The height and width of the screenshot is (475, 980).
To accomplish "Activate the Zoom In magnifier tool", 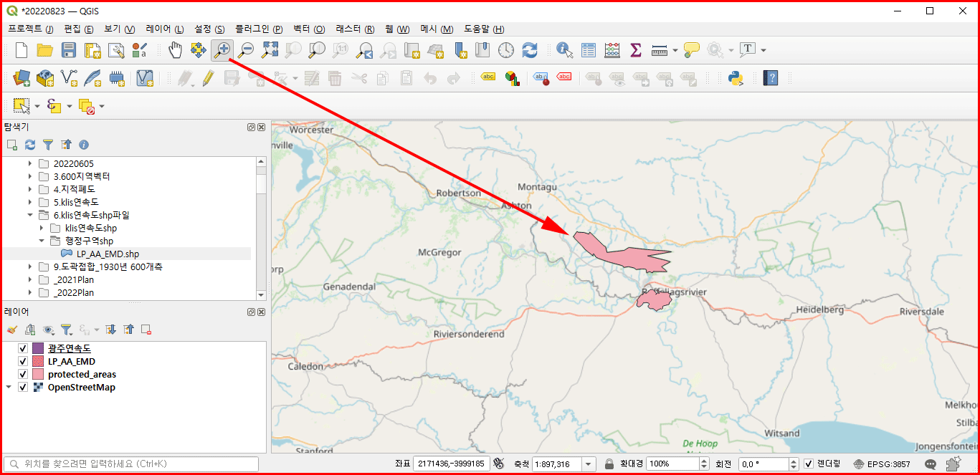I will click(x=223, y=50).
